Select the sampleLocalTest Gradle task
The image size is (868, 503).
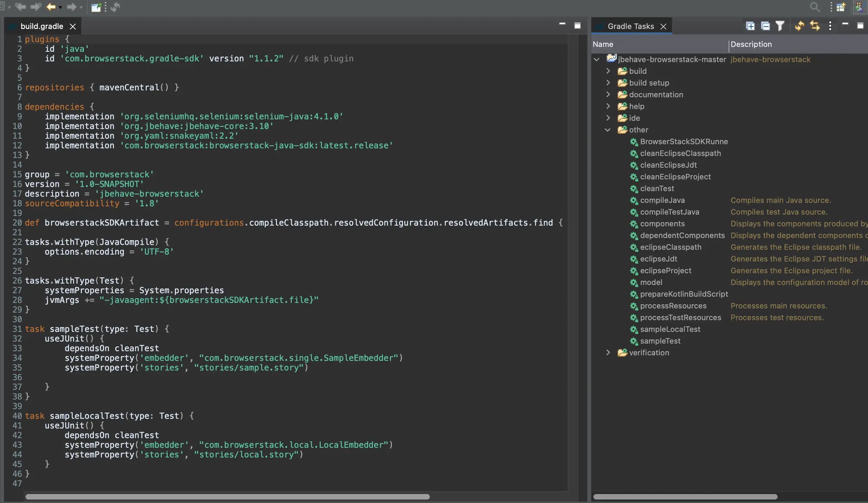point(670,329)
